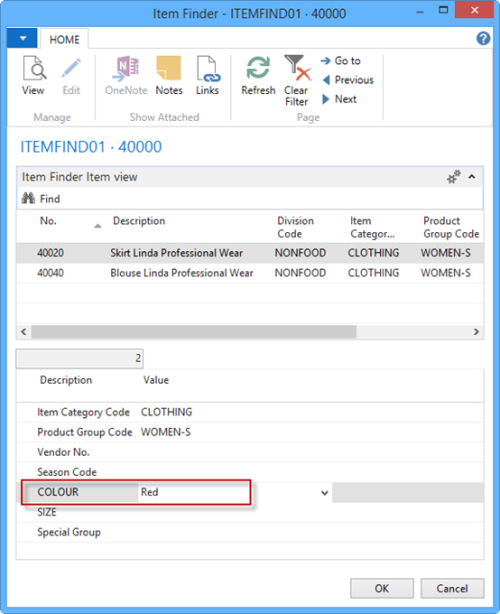Screen dimensions: 500x614
Task: Open the COLOUR value dropdown arrow
Action: (x=325, y=493)
